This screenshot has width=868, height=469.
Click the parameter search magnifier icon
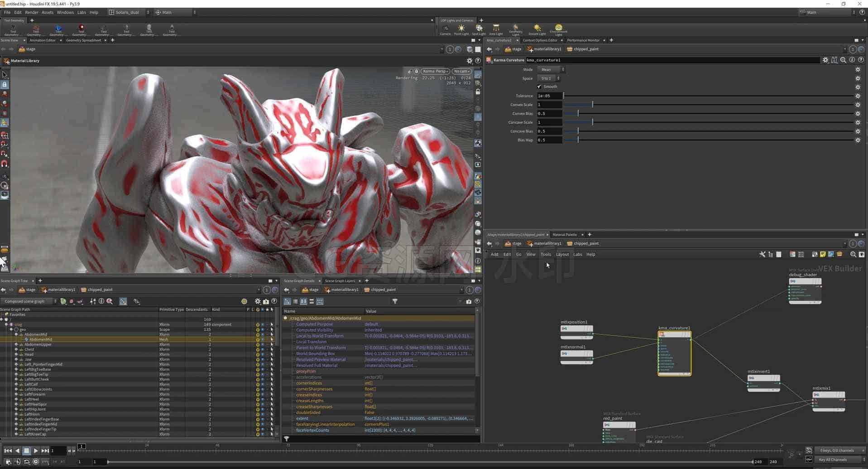[x=843, y=60]
